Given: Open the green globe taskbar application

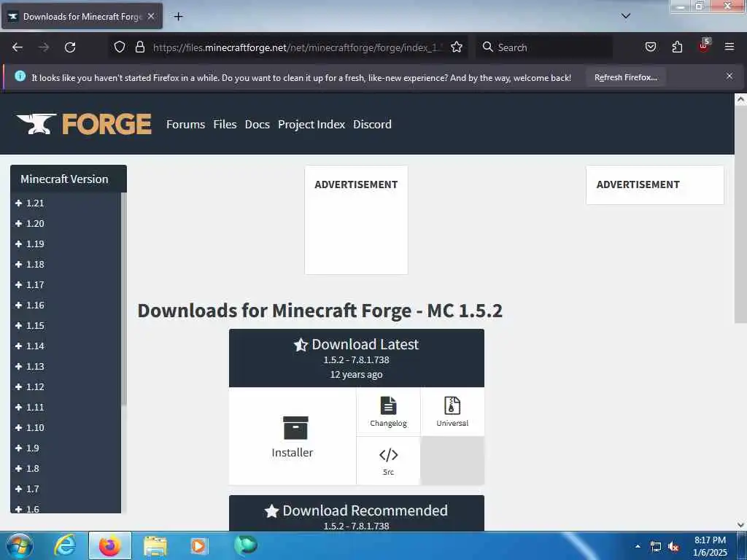Looking at the screenshot, I should click(x=245, y=545).
